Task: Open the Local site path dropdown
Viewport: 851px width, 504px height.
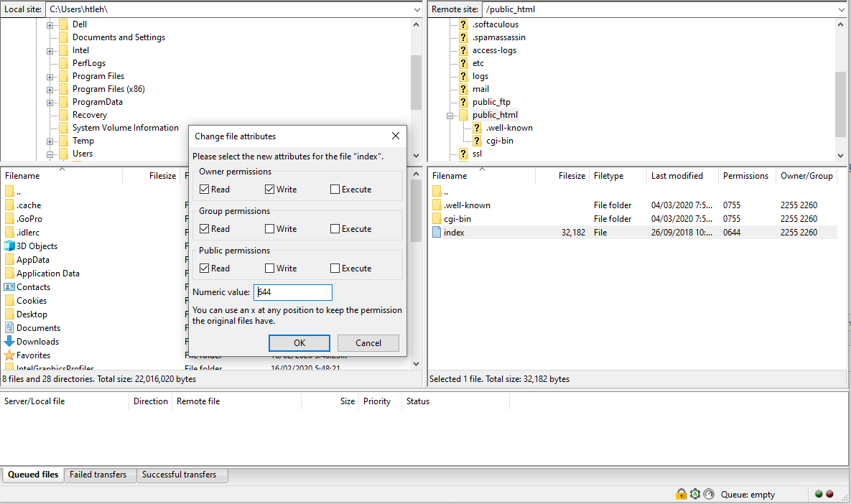Action: point(417,9)
